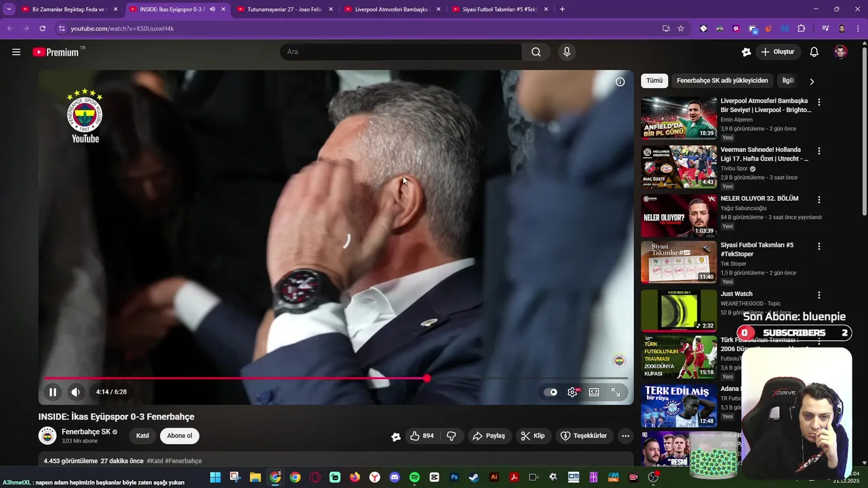Open a new browser tab
Screen dimensions: 868x488
[x=562, y=9]
